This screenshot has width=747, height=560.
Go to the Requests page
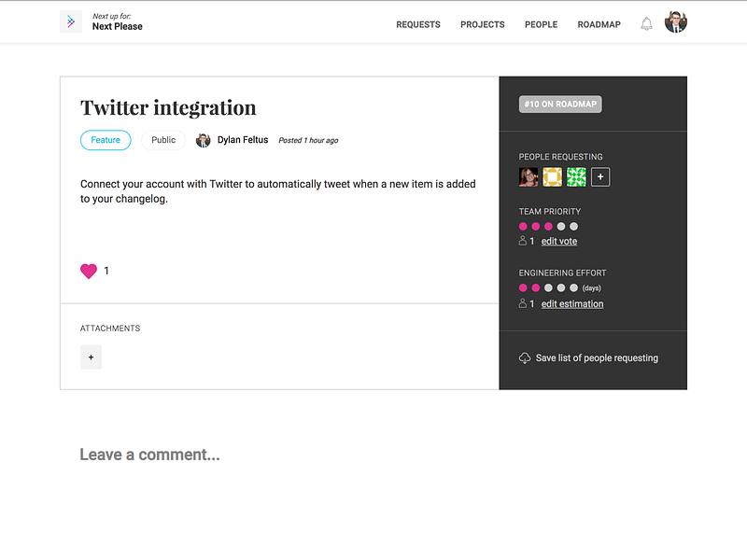point(418,25)
